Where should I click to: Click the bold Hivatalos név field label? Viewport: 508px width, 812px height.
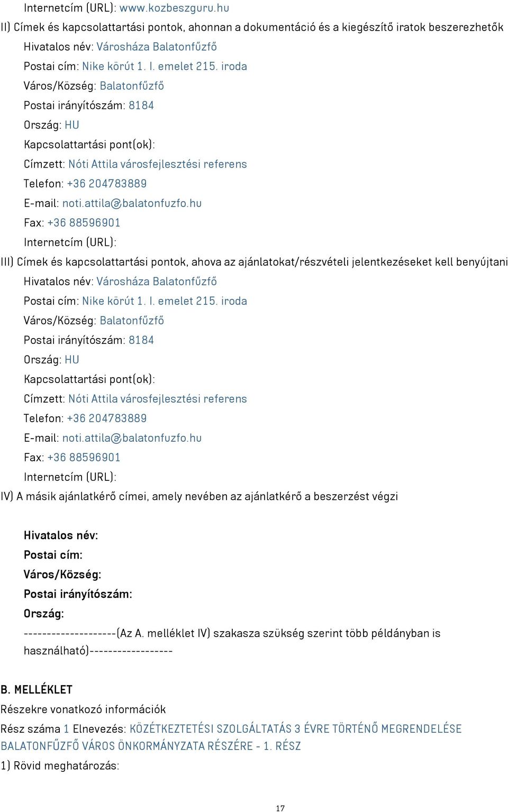pyautogui.click(x=61, y=535)
